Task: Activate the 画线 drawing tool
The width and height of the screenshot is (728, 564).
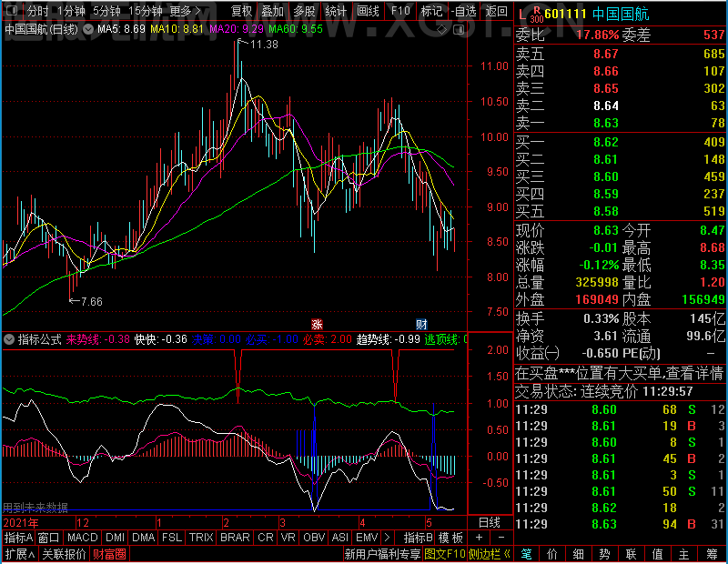Action: (368, 11)
